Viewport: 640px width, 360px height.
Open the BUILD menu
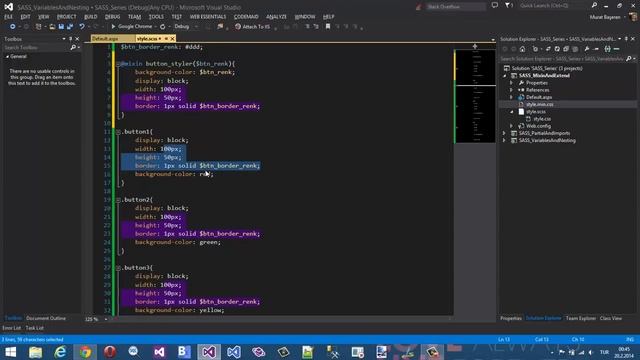click(x=91, y=17)
